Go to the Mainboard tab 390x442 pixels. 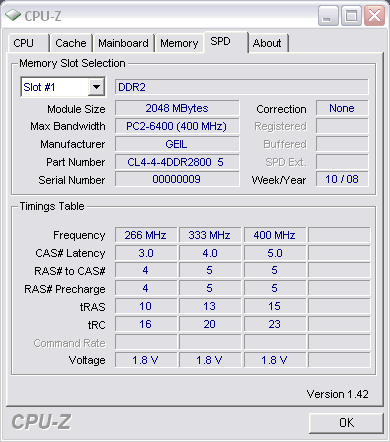(x=123, y=43)
